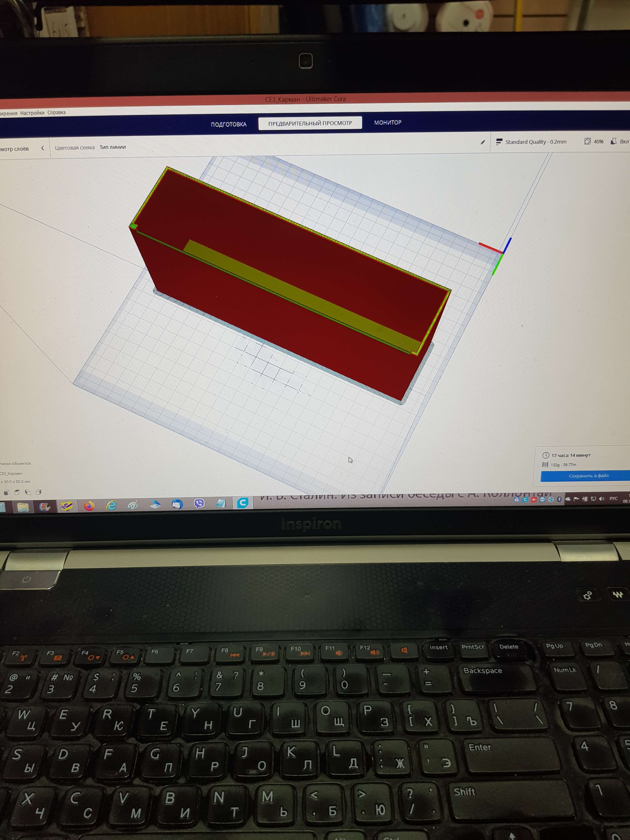Click the filament usage icon

pos(545,464)
